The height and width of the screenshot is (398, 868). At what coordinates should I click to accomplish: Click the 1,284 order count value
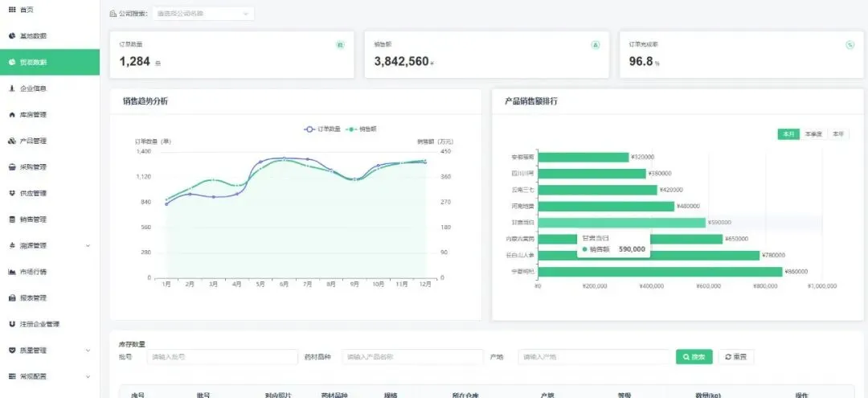tap(134, 61)
